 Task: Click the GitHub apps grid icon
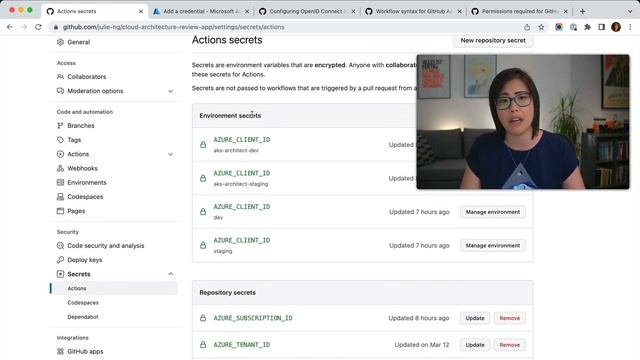[x=60, y=351]
